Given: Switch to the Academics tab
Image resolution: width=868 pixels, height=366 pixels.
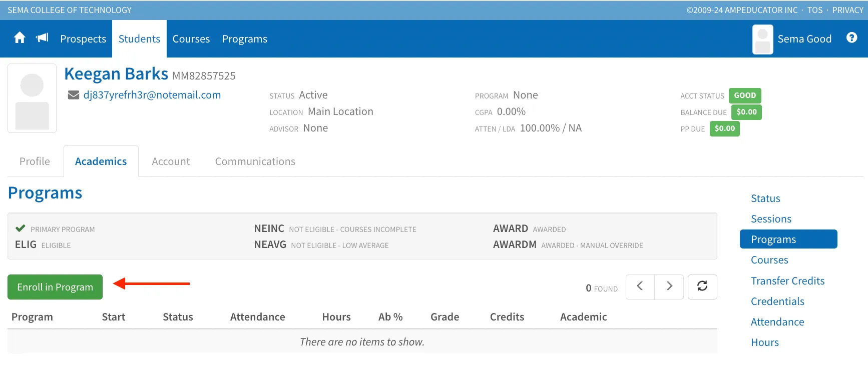Looking at the screenshot, I should [x=101, y=161].
